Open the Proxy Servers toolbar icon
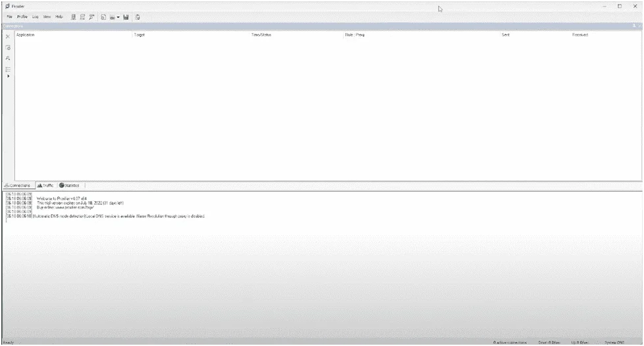This screenshot has height=346, width=644. click(74, 17)
